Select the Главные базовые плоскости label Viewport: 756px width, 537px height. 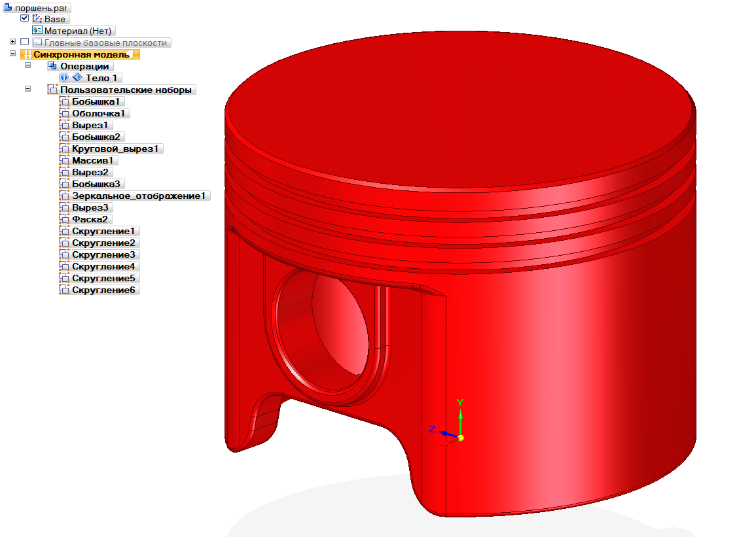(105, 43)
